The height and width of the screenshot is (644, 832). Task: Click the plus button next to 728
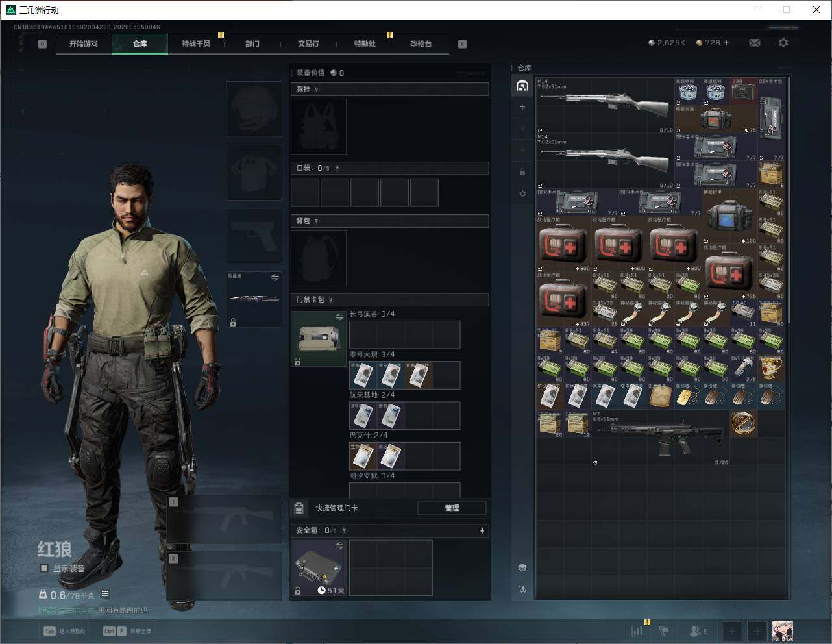(x=726, y=43)
